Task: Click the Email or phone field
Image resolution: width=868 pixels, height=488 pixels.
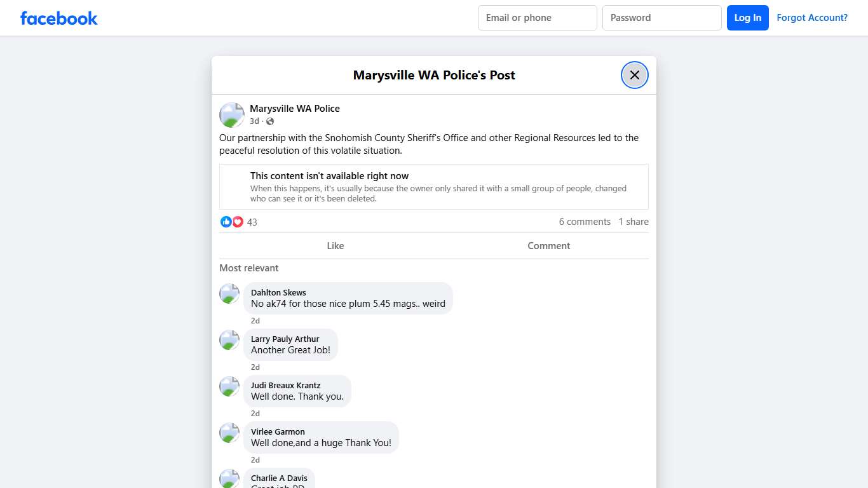Action: click(537, 18)
